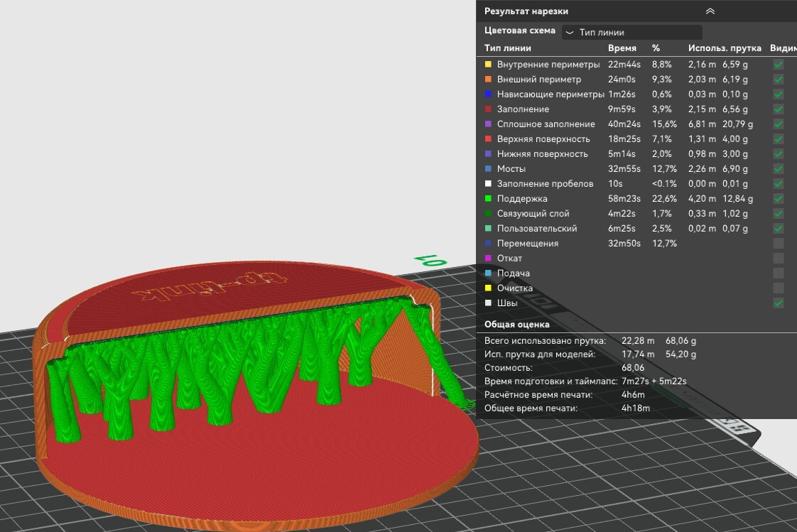
Task: Click the purple Сплошное заполнение swatch
Action: click(488, 124)
